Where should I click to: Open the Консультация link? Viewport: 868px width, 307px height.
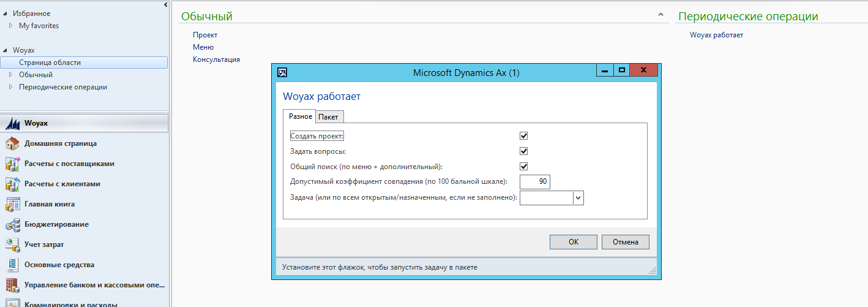[216, 59]
